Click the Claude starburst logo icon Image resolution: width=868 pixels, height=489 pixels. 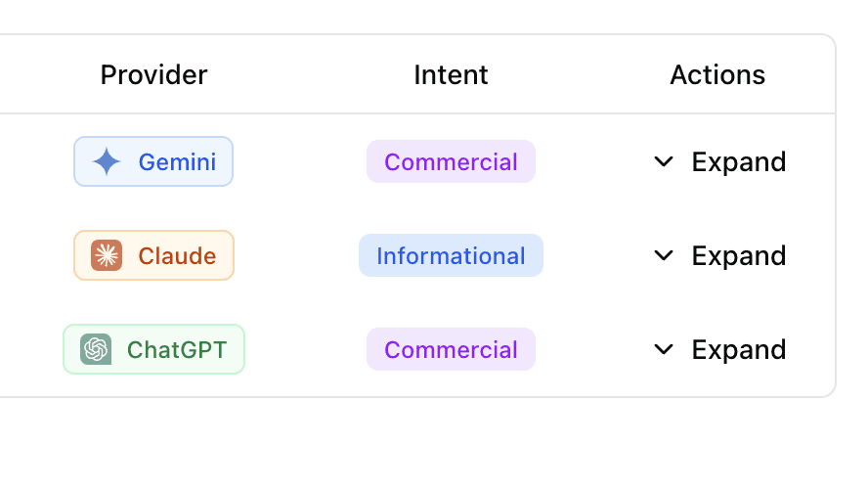107,255
